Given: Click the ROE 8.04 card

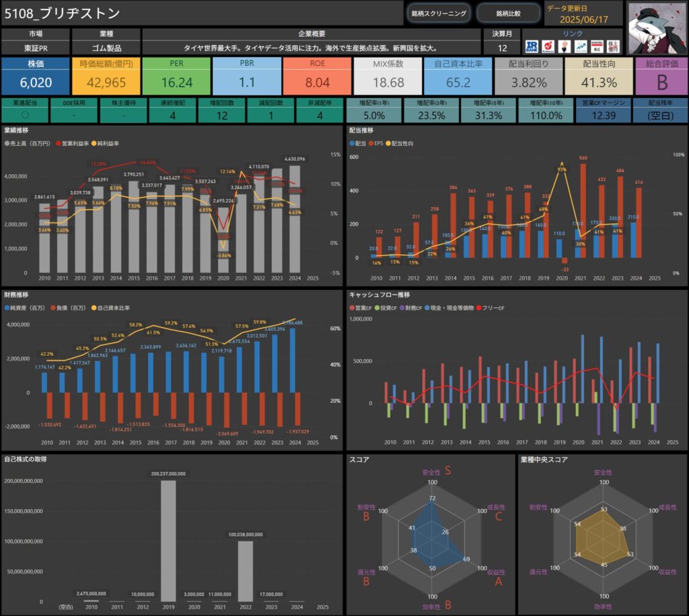Looking at the screenshot, I should pos(318,76).
